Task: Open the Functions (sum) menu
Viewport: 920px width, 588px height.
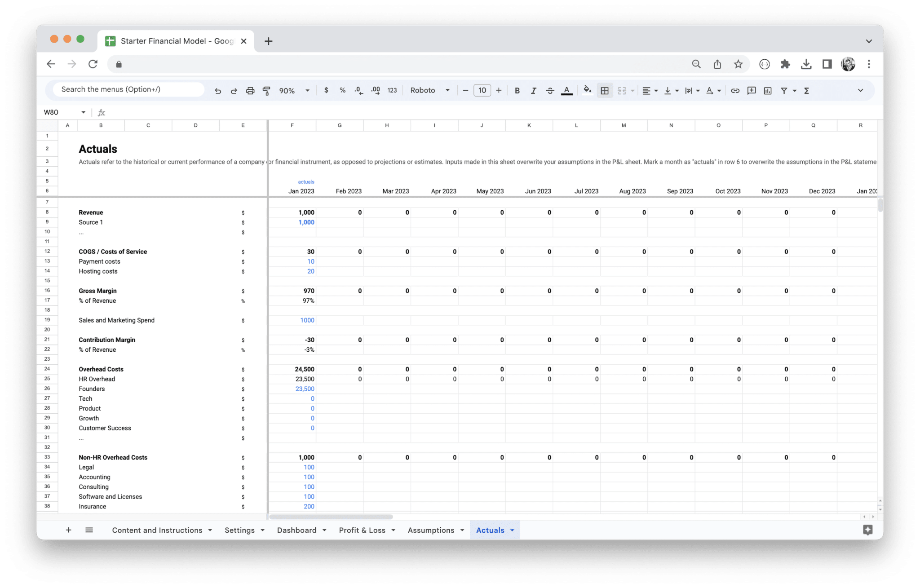Action: pos(806,90)
